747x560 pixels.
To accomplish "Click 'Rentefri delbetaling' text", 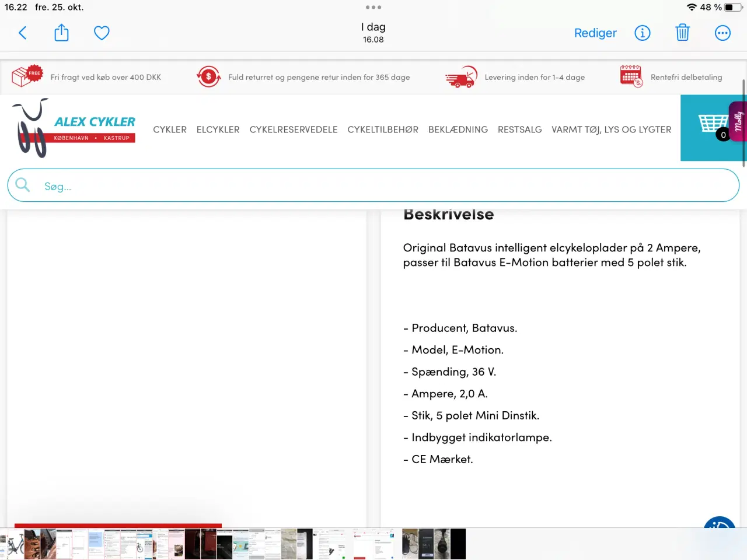I will [x=686, y=77].
